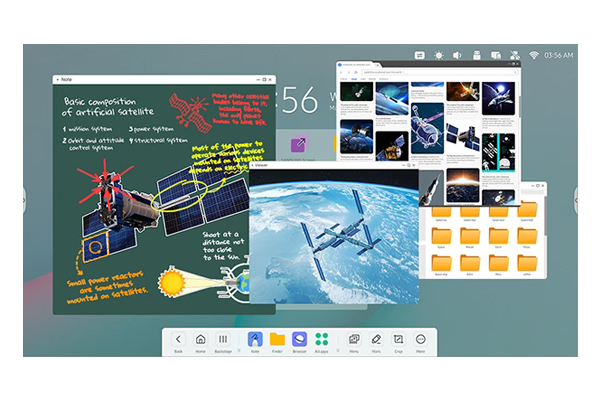Open the Earth folder in Finder
This screenshot has height=400, width=600.
click(499, 237)
